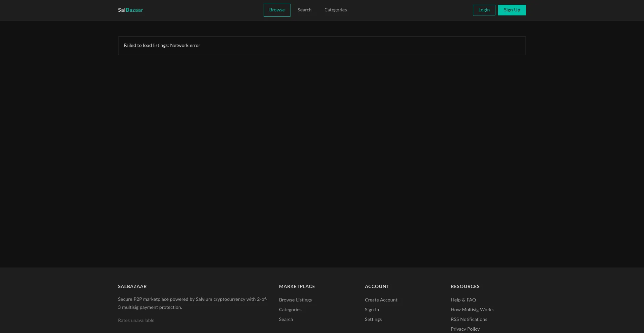Open the Sign In link
The height and width of the screenshot is (333, 644).
tap(372, 310)
